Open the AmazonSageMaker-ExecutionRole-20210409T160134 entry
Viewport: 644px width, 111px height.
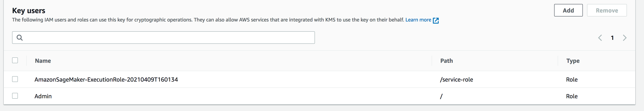[x=106, y=80]
